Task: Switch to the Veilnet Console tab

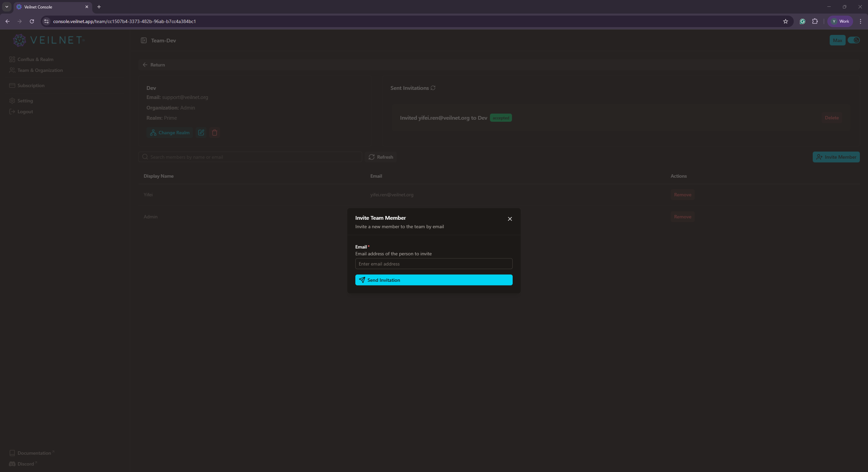Action: (x=51, y=7)
